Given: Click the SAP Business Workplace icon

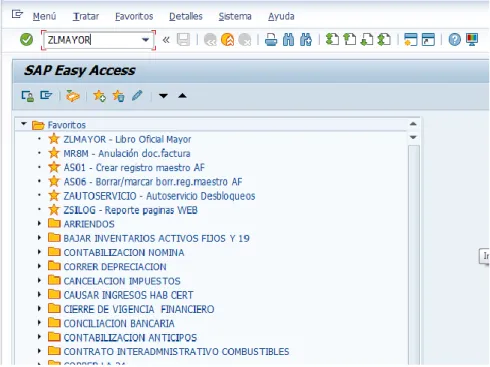Looking at the screenshot, I should pos(73,96).
